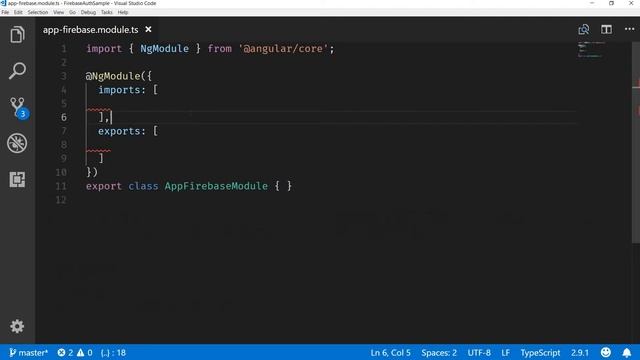
Task: Open the Debug menu
Action: (88, 12)
